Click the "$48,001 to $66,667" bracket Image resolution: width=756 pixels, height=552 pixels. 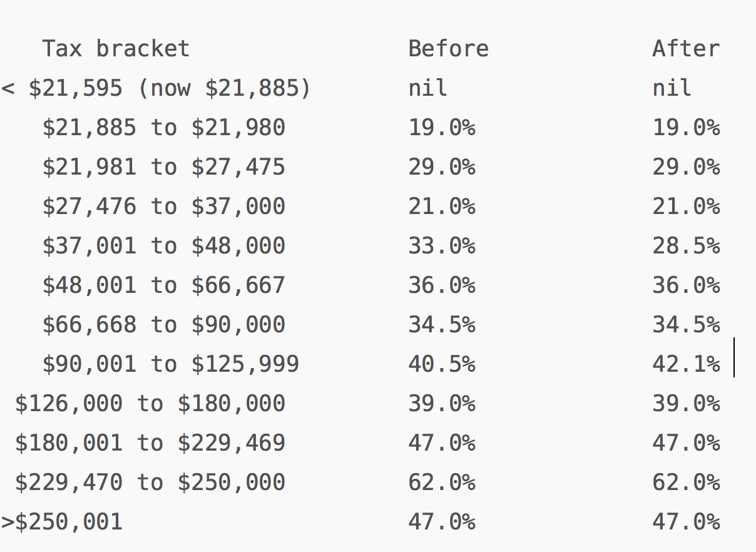(x=164, y=285)
